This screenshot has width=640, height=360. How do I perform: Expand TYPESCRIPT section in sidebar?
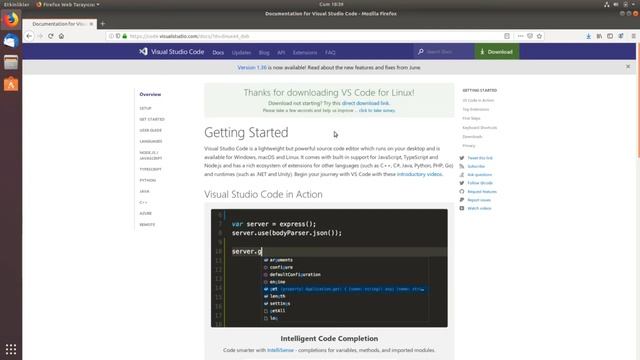point(150,169)
